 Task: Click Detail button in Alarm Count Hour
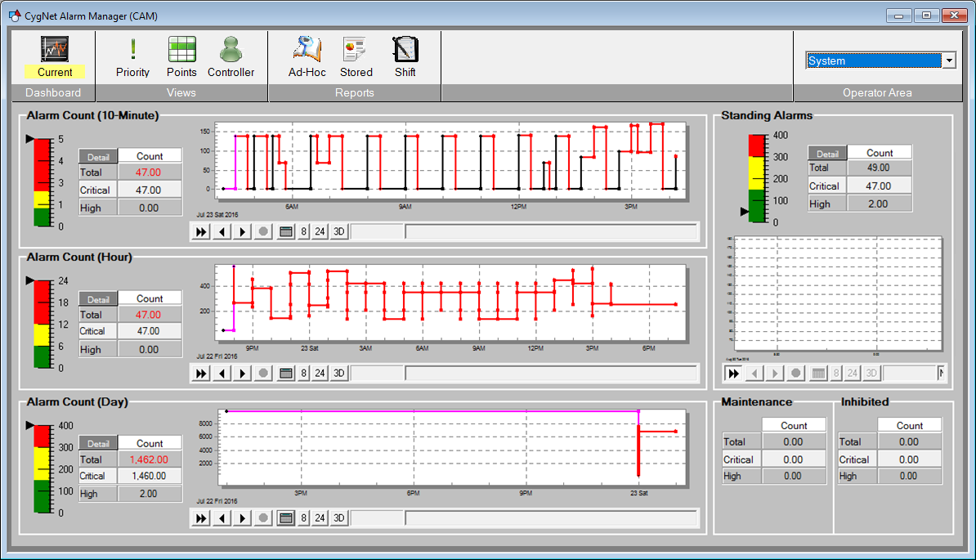98,299
